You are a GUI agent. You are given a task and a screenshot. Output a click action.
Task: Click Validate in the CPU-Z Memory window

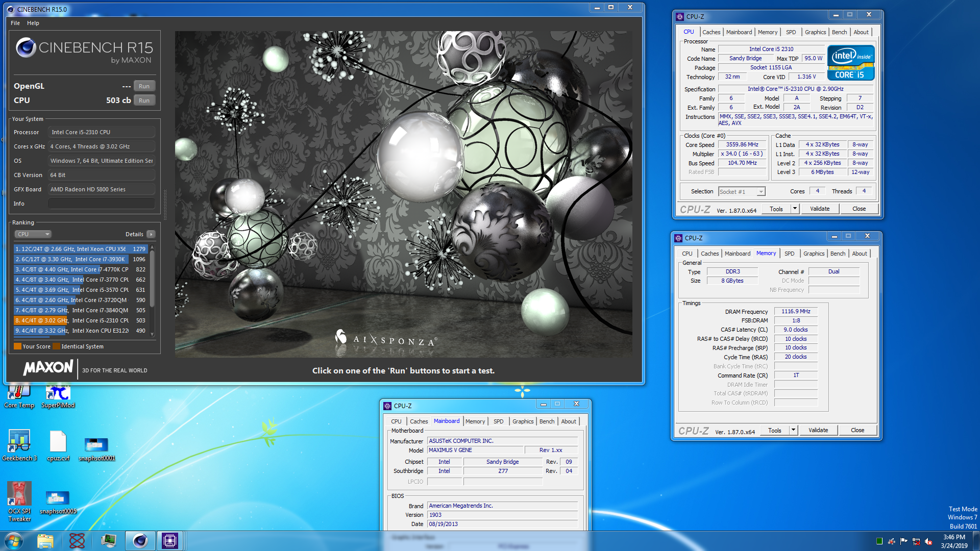pos(818,430)
